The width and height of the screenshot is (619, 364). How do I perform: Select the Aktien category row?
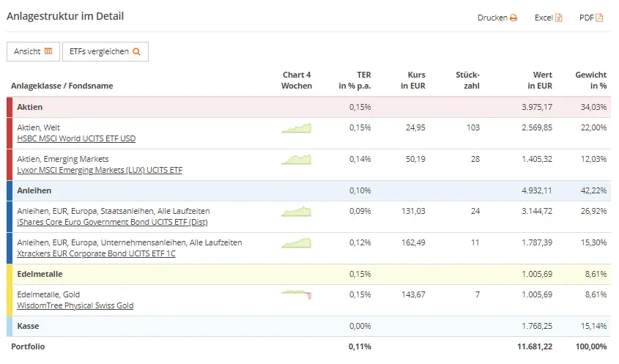[x=147, y=108]
